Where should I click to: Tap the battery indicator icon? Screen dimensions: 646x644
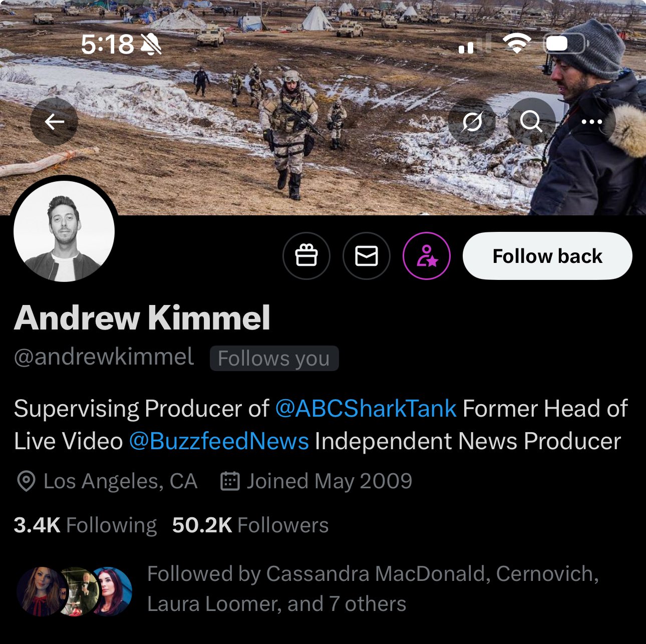tap(565, 44)
